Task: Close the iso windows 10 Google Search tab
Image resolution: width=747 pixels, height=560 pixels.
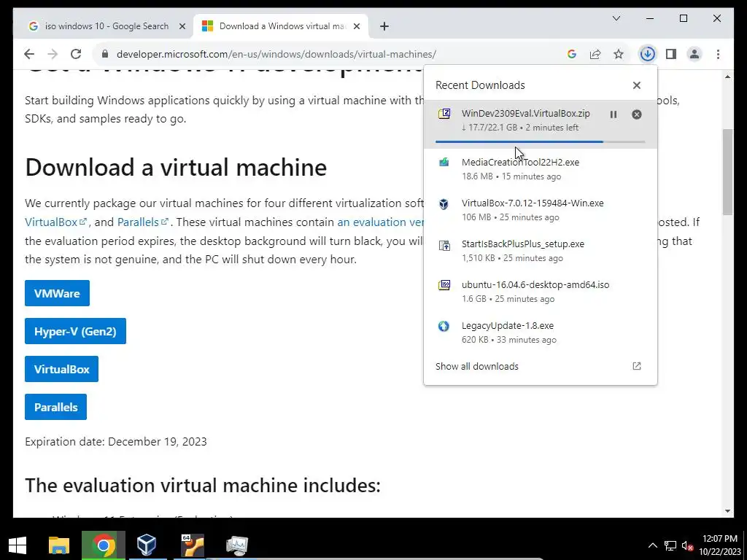Action: [x=182, y=26]
